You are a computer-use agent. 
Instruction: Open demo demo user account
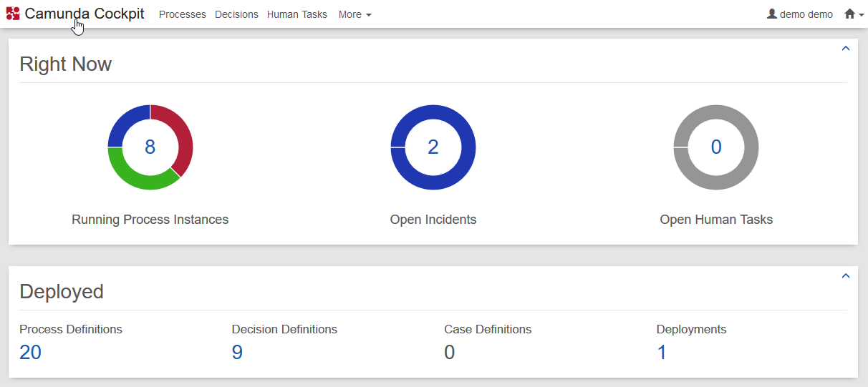click(x=806, y=14)
